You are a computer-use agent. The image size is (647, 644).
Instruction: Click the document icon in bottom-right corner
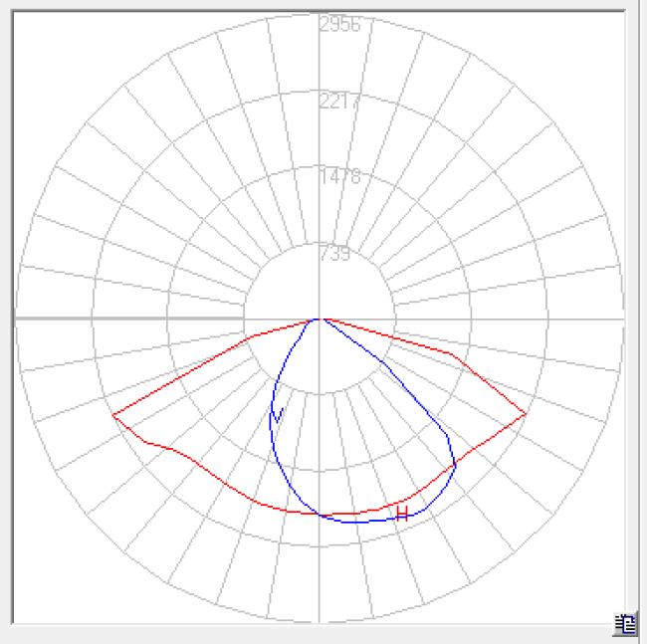point(624,624)
